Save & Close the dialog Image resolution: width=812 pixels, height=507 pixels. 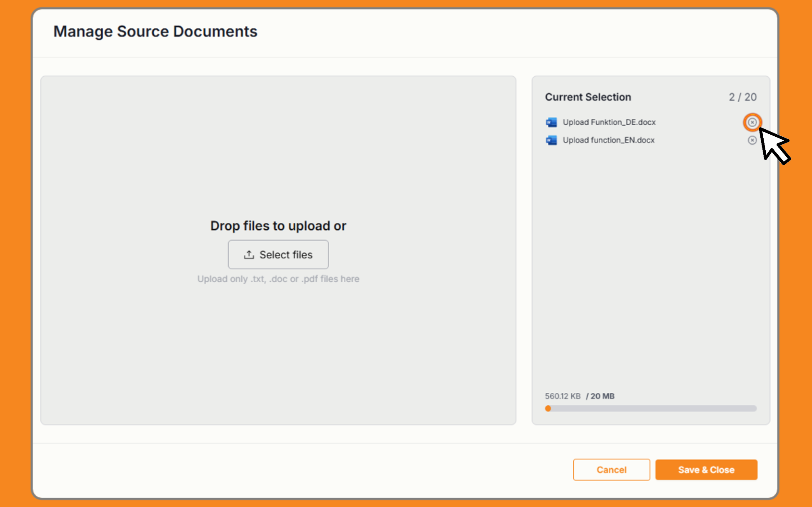tap(706, 470)
